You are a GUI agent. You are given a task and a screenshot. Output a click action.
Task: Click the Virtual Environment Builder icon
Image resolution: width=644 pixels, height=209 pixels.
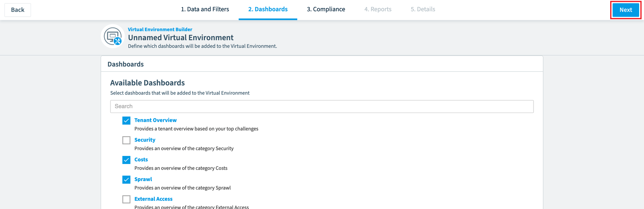click(113, 36)
